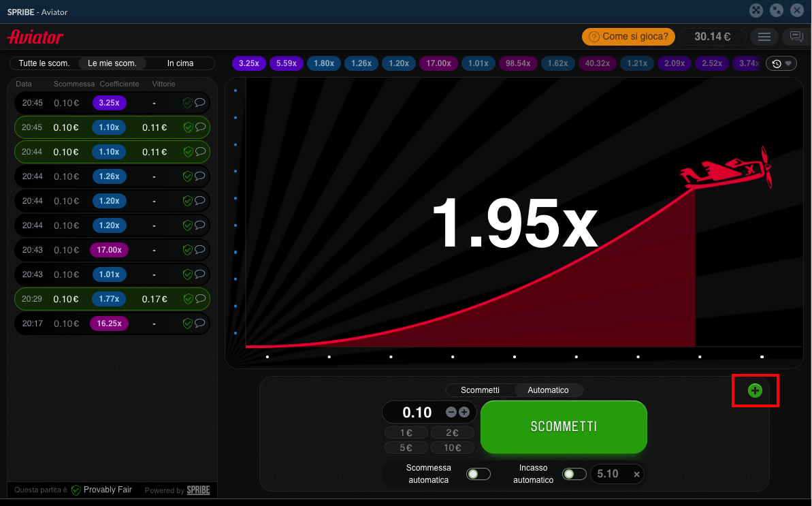Image resolution: width=812 pixels, height=506 pixels.
Task: Click the Come si gioca? button
Action: pos(628,37)
